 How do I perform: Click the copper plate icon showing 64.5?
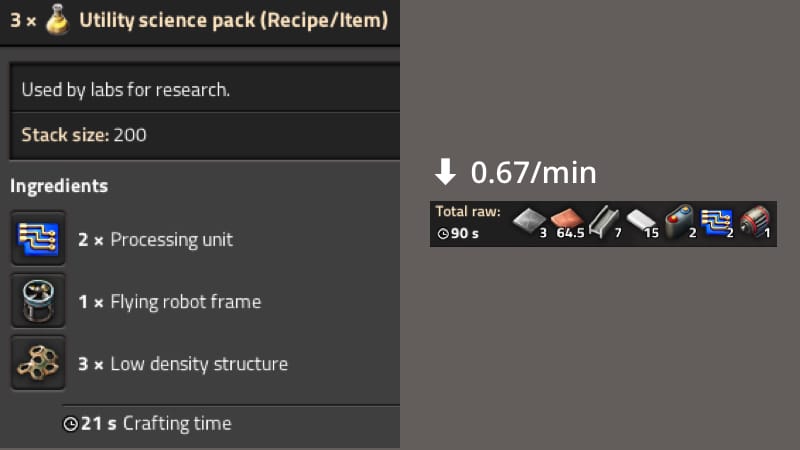click(565, 223)
